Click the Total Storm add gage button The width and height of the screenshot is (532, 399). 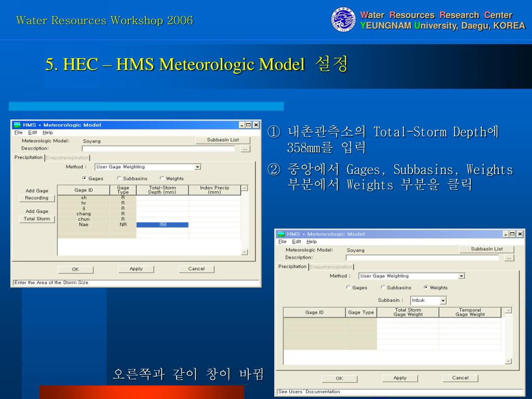tap(37, 219)
